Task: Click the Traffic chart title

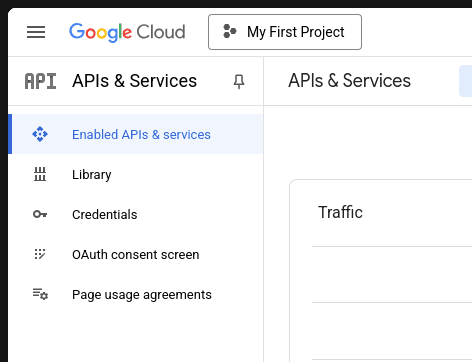Action: tap(340, 212)
